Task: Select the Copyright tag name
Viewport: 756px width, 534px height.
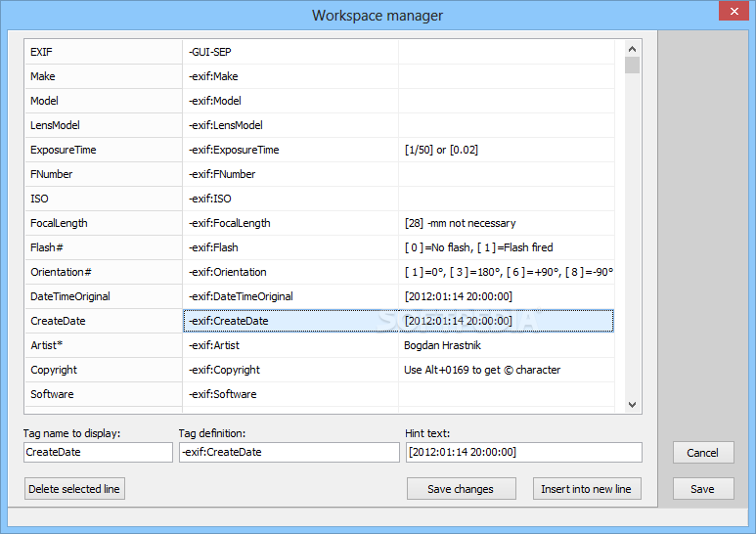Action: [x=103, y=370]
